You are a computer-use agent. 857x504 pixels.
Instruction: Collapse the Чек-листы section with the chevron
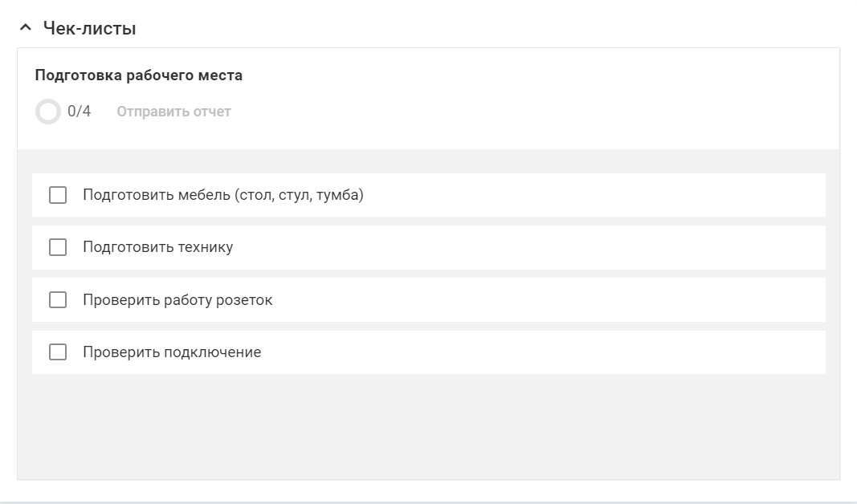27,29
